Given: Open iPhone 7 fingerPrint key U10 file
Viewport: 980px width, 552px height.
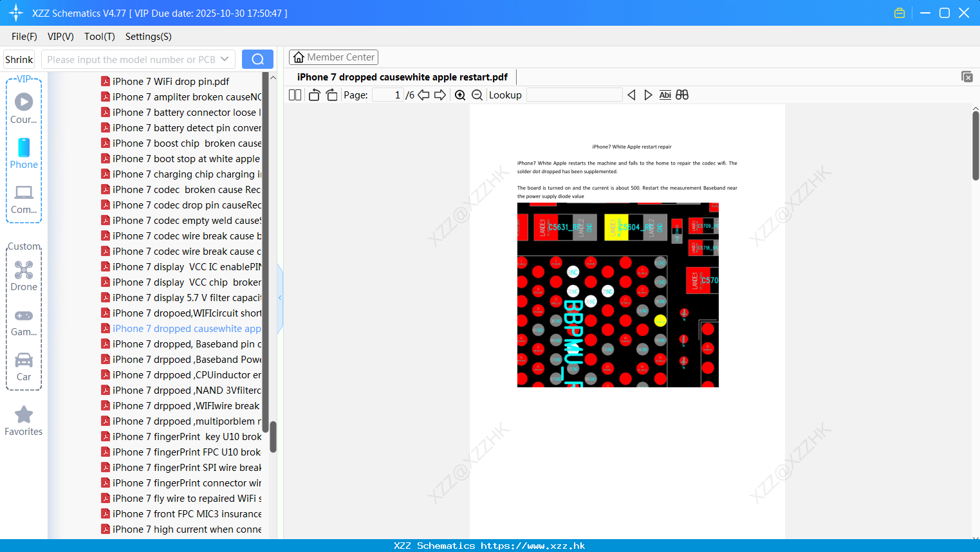Looking at the screenshot, I should (181, 437).
